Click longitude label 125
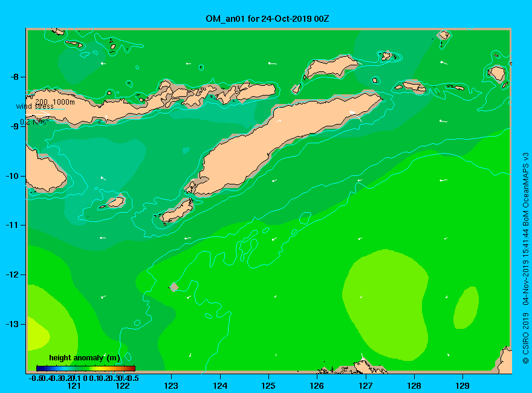The width and height of the screenshot is (532, 393). pos(268,386)
